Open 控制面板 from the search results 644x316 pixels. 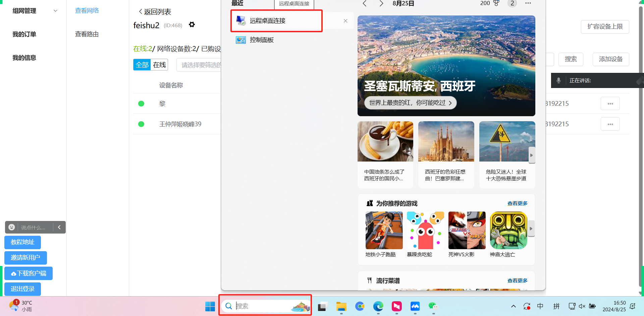coord(262,40)
